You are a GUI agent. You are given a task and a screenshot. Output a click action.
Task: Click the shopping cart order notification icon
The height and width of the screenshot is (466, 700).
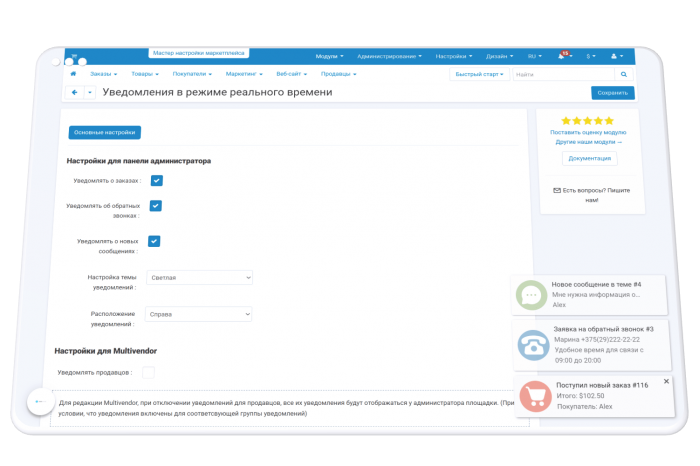(536, 396)
